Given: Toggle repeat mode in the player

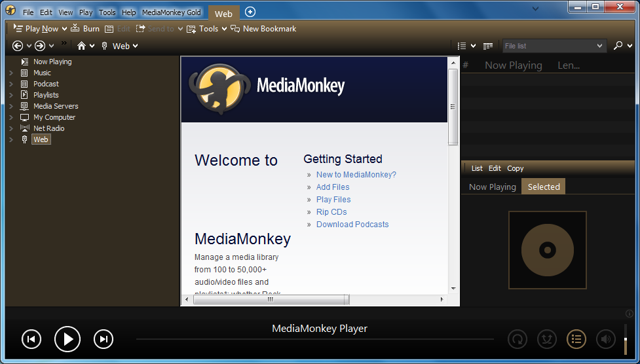Looking at the screenshot, I should pyautogui.click(x=517, y=338).
